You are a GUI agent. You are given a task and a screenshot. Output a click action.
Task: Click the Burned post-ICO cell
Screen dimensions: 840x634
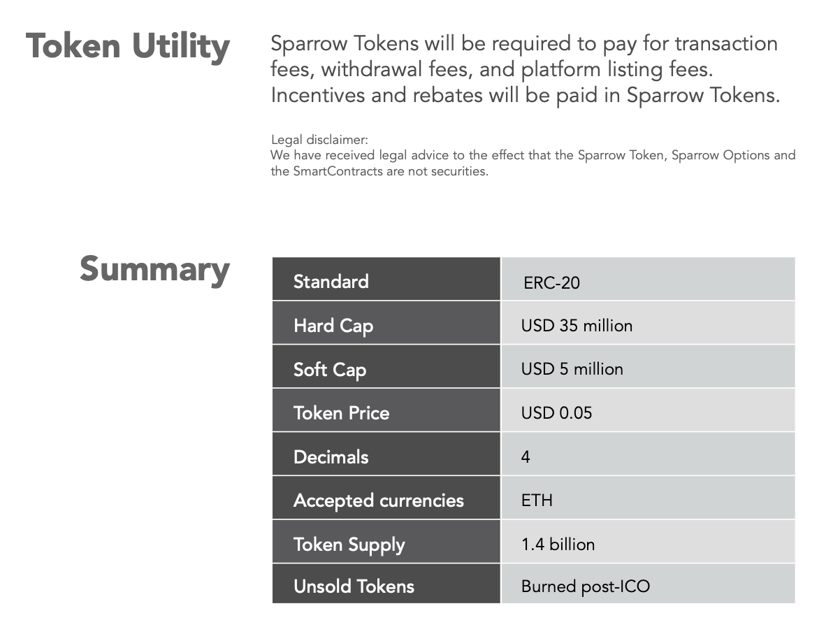click(x=648, y=584)
